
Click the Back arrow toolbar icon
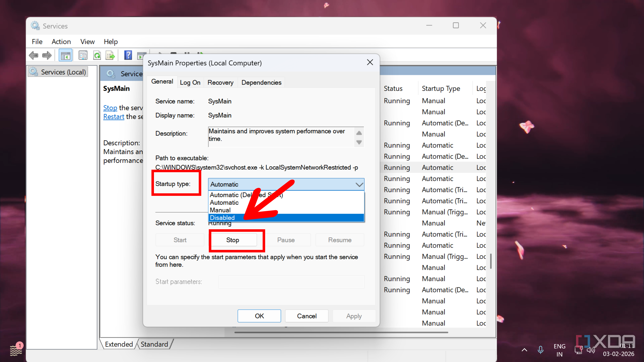[x=33, y=55]
